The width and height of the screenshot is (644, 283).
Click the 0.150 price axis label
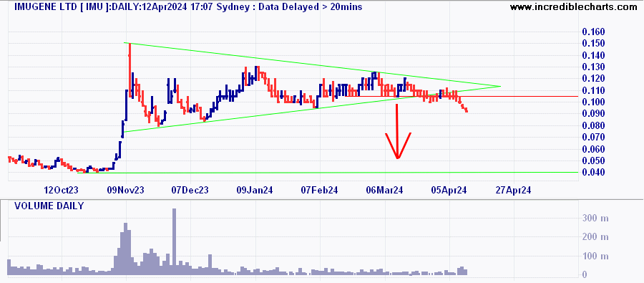click(593, 44)
